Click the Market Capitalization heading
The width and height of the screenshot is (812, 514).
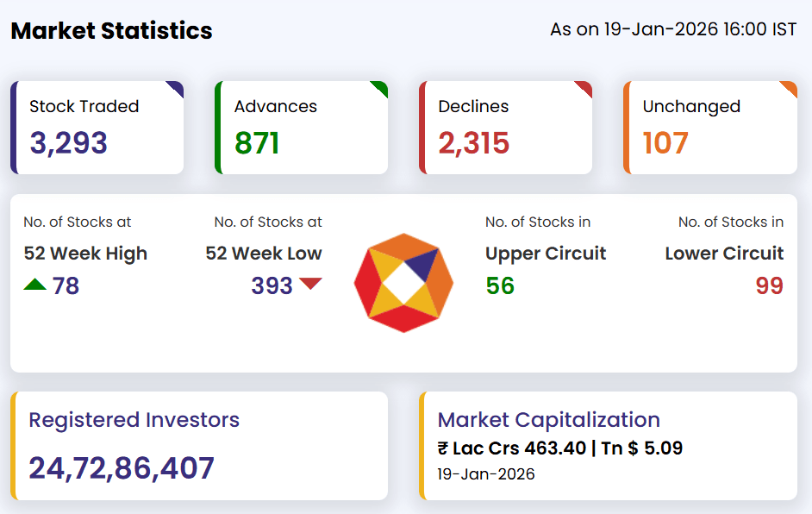pyautogui.click(x=549, y=420)
